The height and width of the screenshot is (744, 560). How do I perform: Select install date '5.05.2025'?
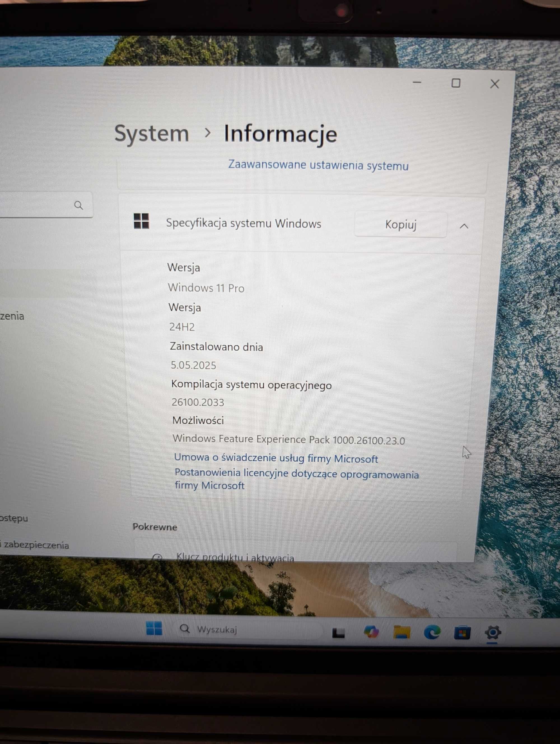tap(193, 365)
